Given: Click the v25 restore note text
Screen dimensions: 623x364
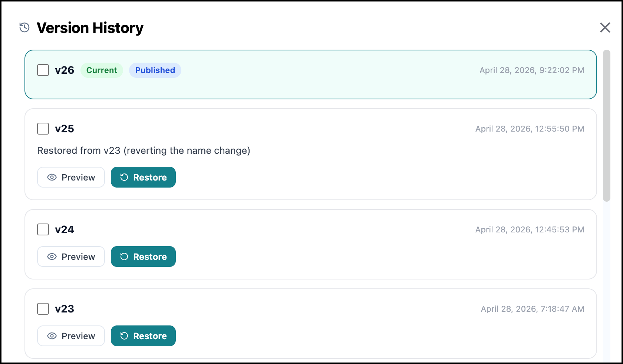Looking at the screenshot, I should click(x=144, y=150).
